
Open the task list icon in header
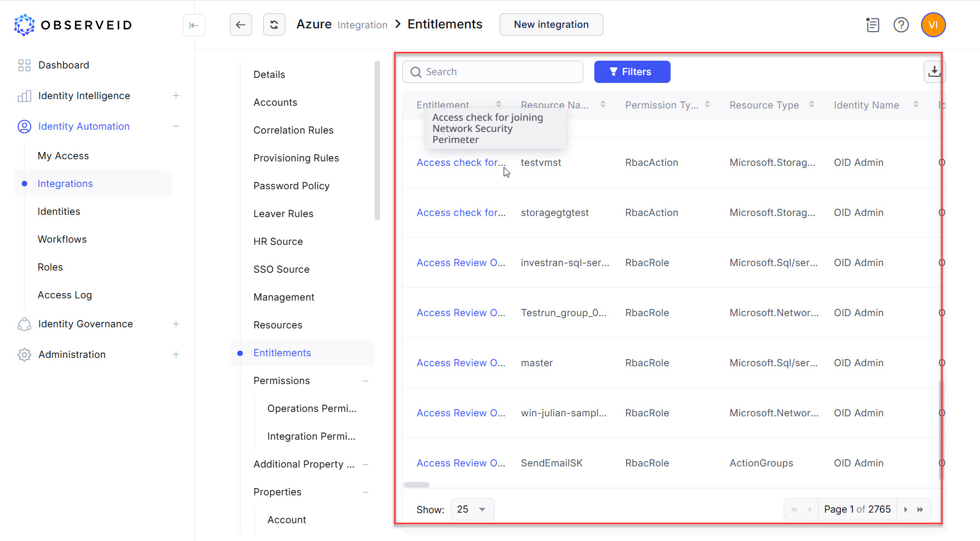coord(873,25)
